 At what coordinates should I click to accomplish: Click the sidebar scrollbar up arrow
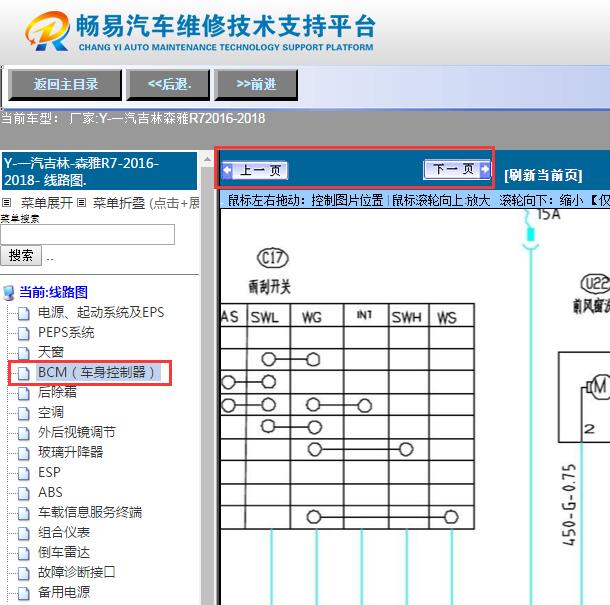(x=207, y=160)
